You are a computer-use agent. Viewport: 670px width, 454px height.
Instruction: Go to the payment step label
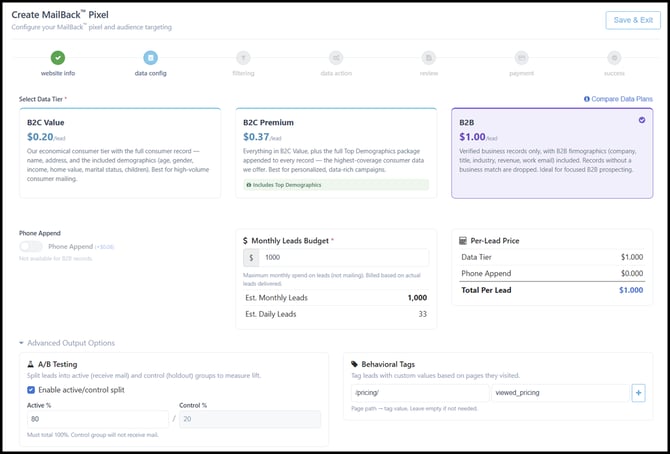521,73
